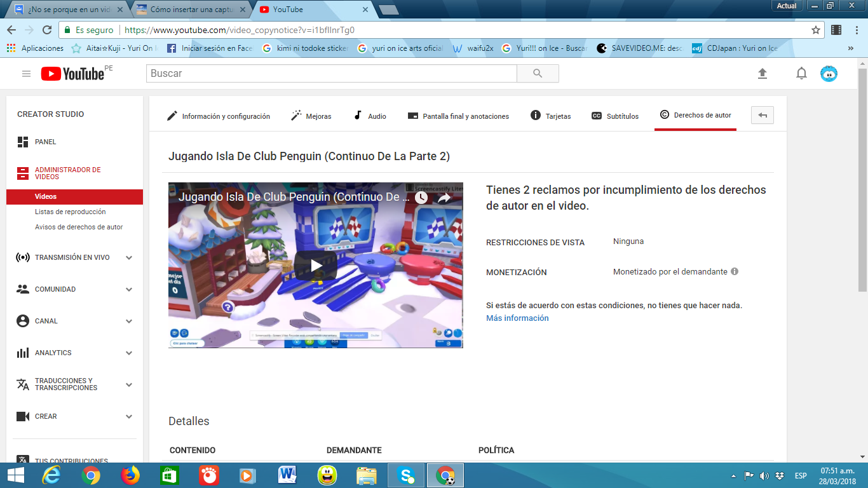Open the Yuri on Ice - Buscar bookmark
Viewport: 868px width, 488px height.
[545, 48]
